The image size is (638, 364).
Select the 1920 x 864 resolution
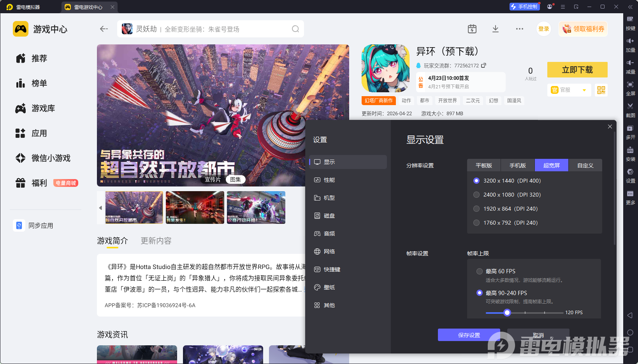[x=476, y=209]
